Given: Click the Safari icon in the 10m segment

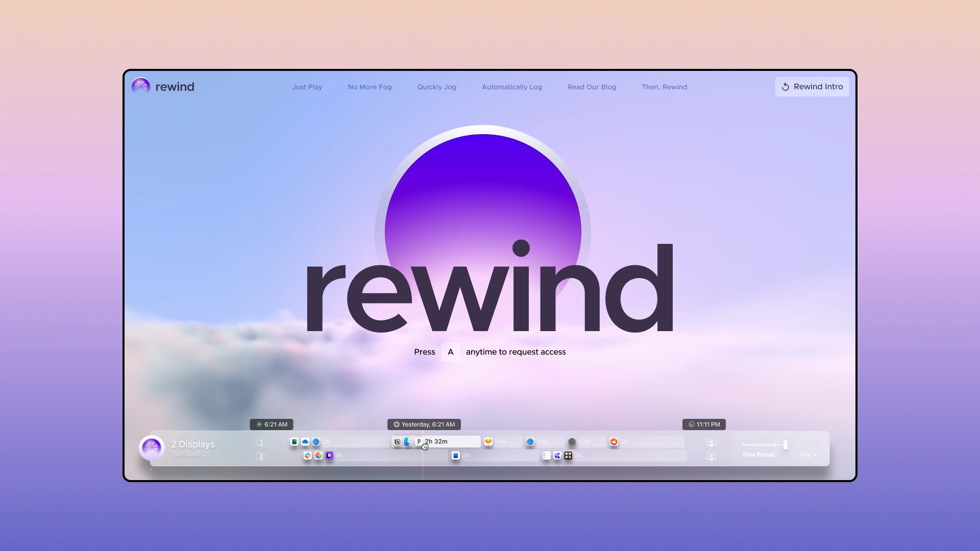Looking at the screenshot, I should tap(530, 442).
